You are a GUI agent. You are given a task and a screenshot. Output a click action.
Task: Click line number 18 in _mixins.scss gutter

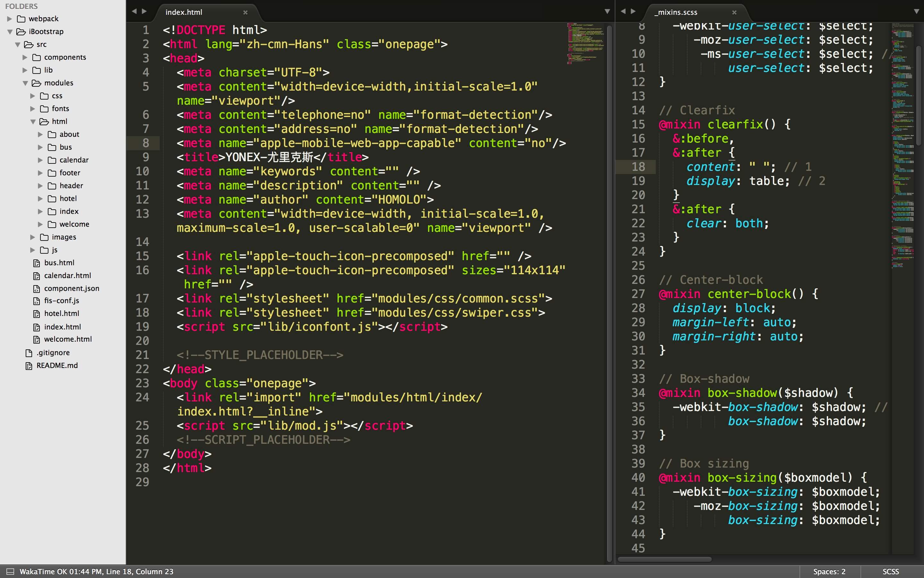click(x=638, y=167)
